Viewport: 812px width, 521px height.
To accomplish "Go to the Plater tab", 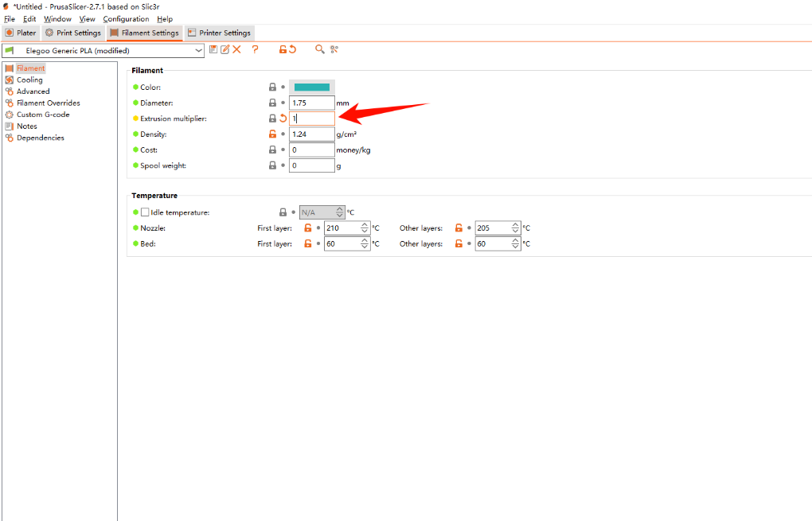I will pyautogui.click(x=21, y=33).
